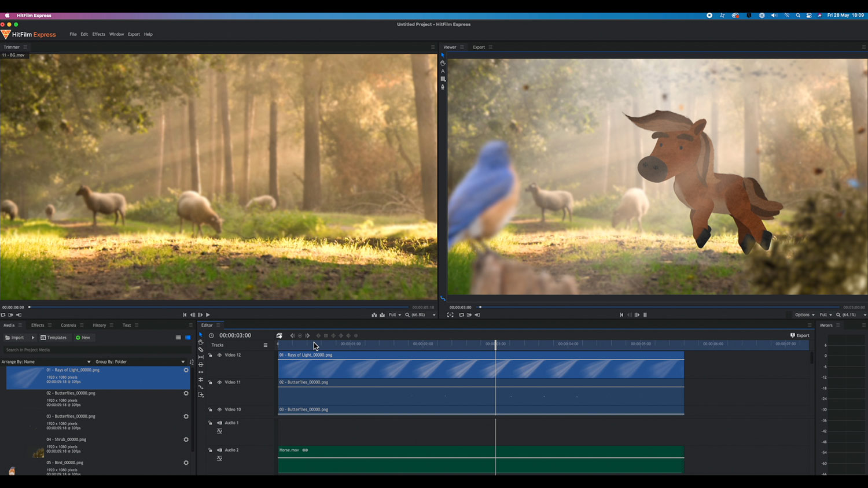Pause playback in the Viewer
This screenshot has width=868, height=488.
click(645, 315)
